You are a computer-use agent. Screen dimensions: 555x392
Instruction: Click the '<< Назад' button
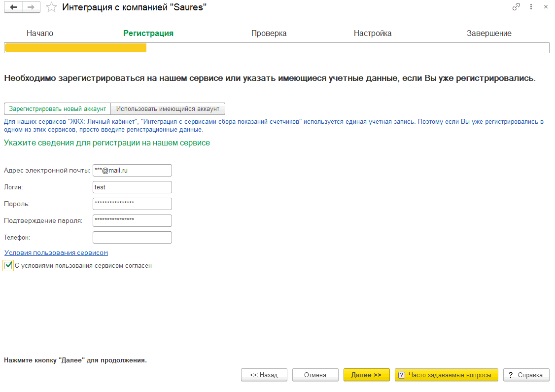[x=264, y=375]
